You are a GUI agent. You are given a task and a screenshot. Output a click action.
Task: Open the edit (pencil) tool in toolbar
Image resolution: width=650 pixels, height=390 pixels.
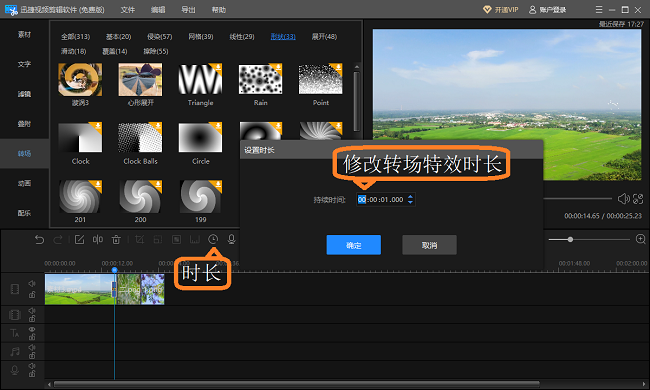click(79, 240)
